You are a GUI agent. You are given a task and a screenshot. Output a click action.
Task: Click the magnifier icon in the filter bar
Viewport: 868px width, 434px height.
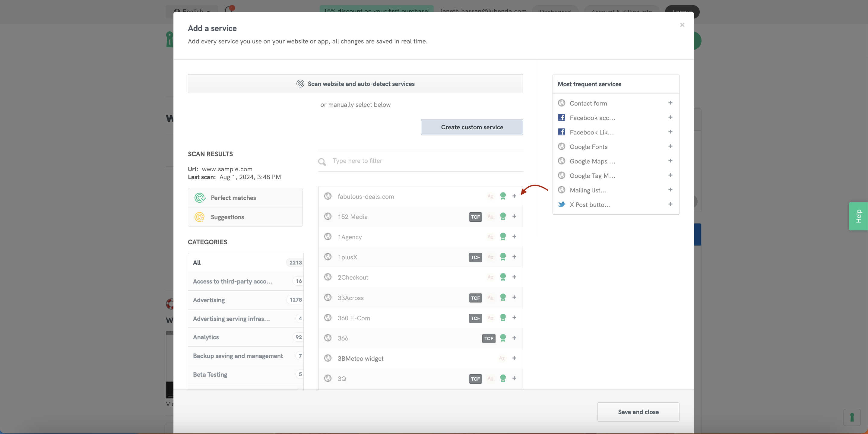click(x=322, y=162)
